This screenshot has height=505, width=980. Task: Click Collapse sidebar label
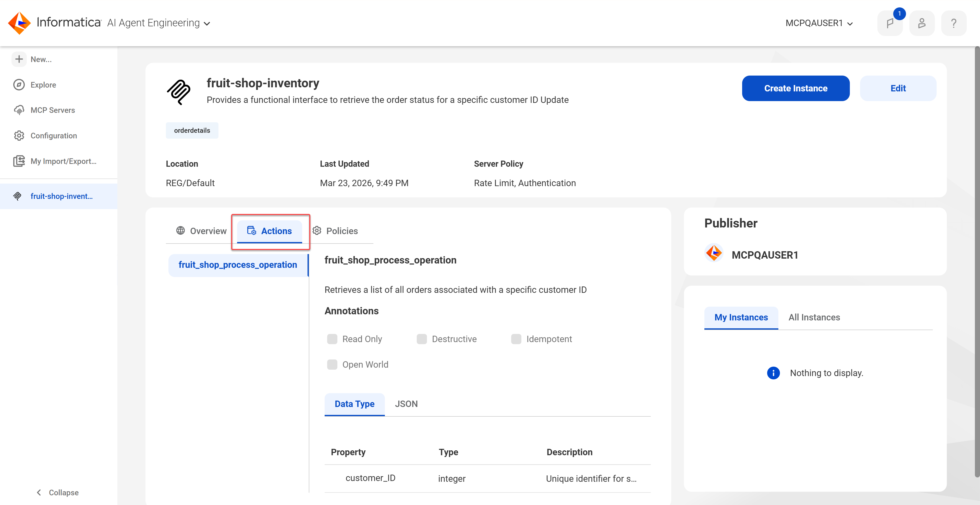[x=64, y=493]
